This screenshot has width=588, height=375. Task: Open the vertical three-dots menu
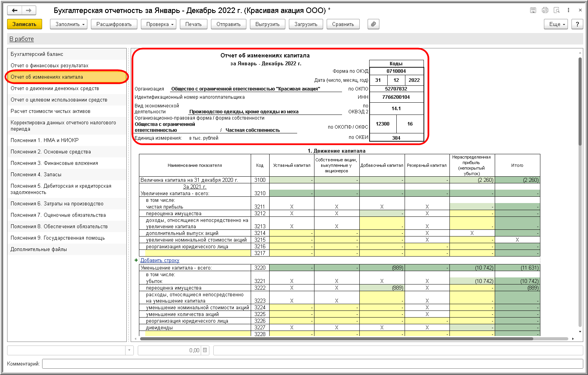[x=568, y=11]
